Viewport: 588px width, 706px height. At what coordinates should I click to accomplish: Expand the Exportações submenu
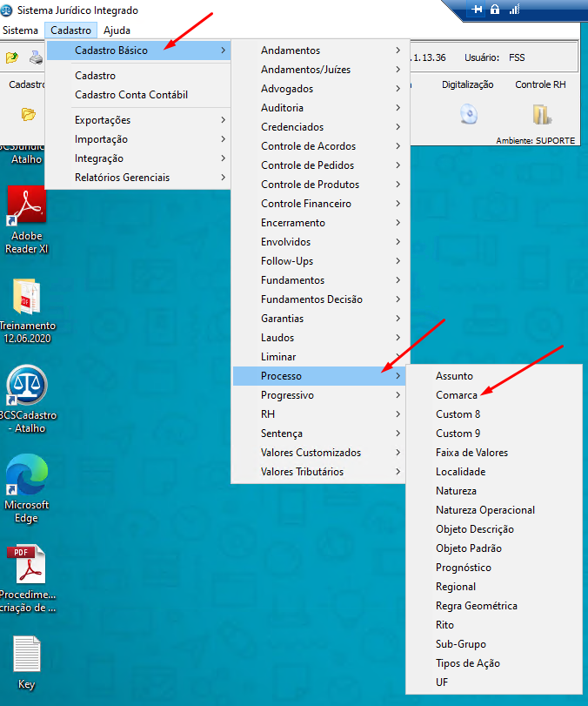tap(138, 120)
